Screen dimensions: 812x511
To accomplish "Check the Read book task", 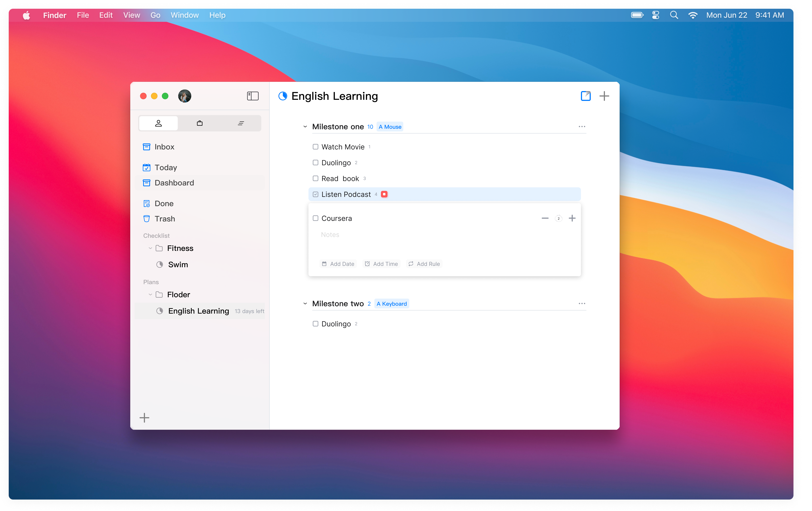I will [x=315, y=179].
